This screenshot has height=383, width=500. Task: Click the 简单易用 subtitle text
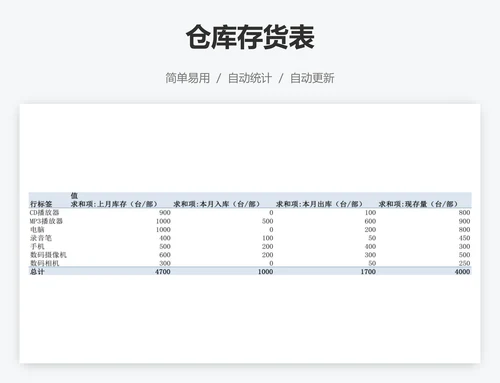188,78
